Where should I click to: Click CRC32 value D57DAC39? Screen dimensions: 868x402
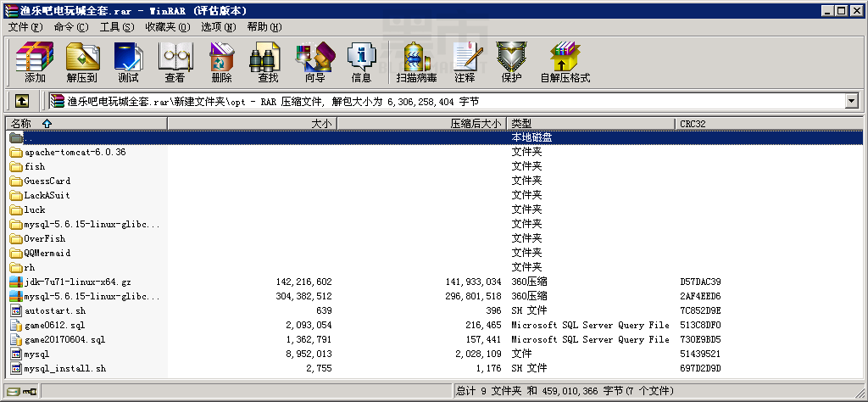tap(700, 282)
